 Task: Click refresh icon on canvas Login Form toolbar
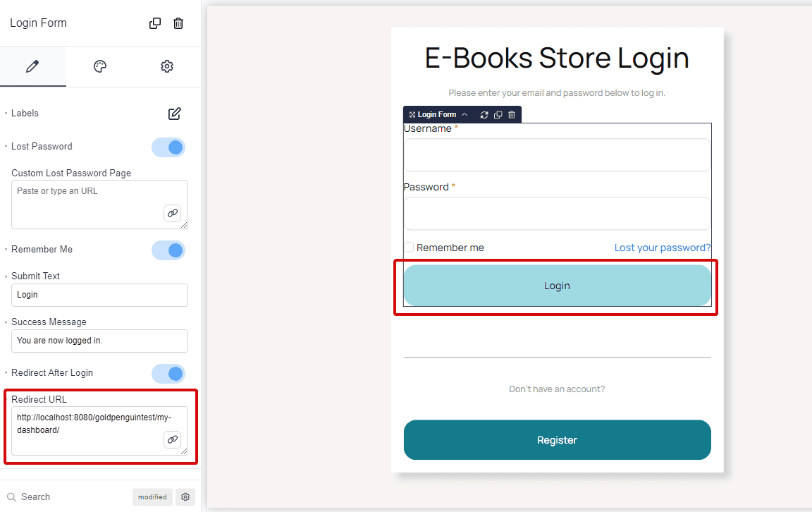484,114
